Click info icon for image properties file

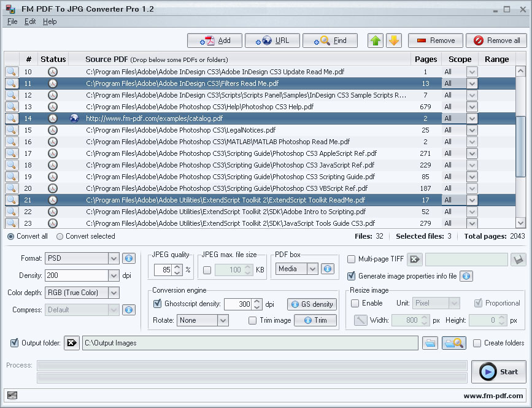click(x=466, y=276)
